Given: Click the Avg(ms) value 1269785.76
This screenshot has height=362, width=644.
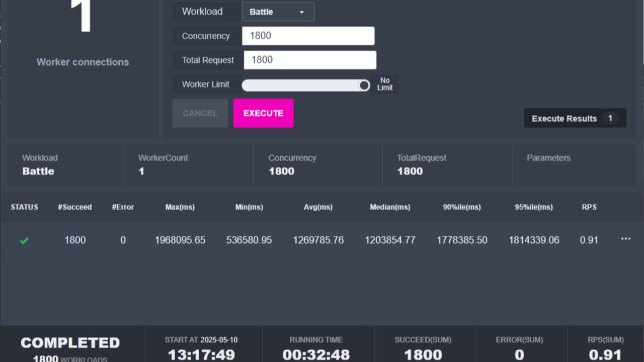Looking at the screenshot, I should [318, 240].
